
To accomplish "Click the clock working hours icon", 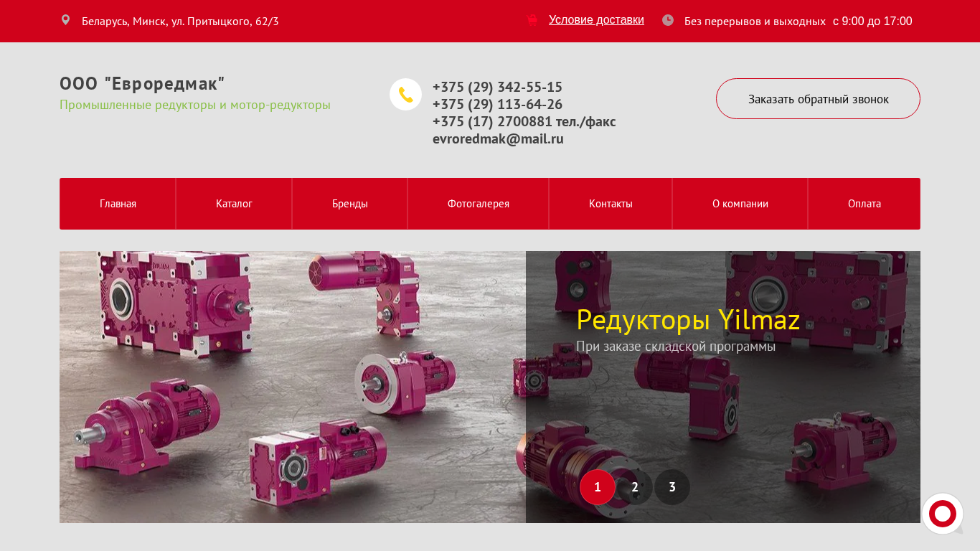I will click(668, 20).
